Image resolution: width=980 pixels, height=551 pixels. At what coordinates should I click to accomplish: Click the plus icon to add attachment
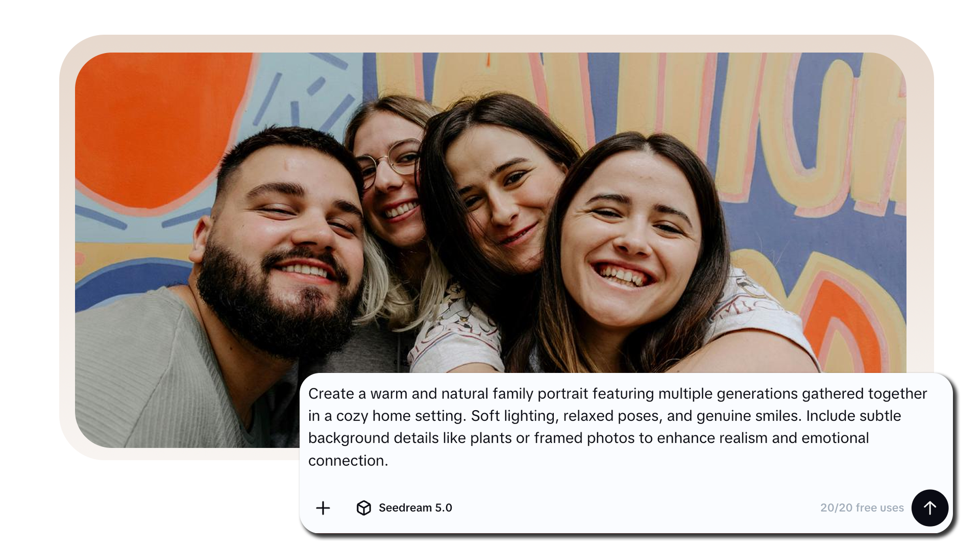point(323,508)
